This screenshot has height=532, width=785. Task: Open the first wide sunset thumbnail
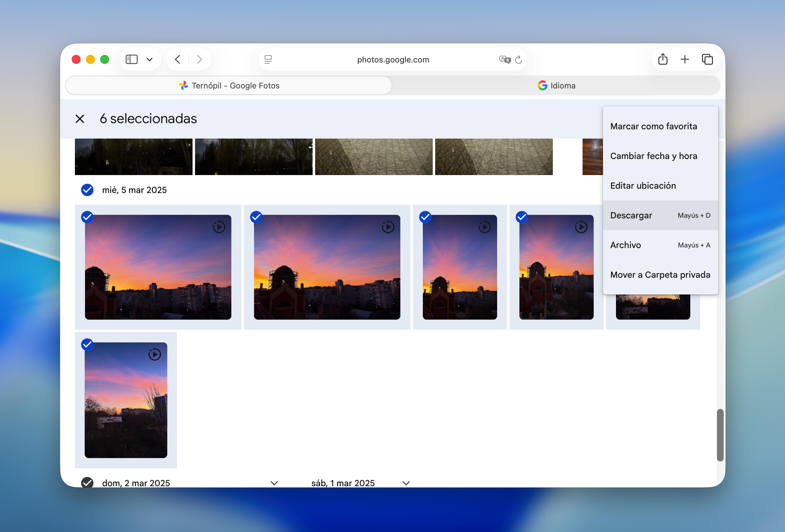158,267
